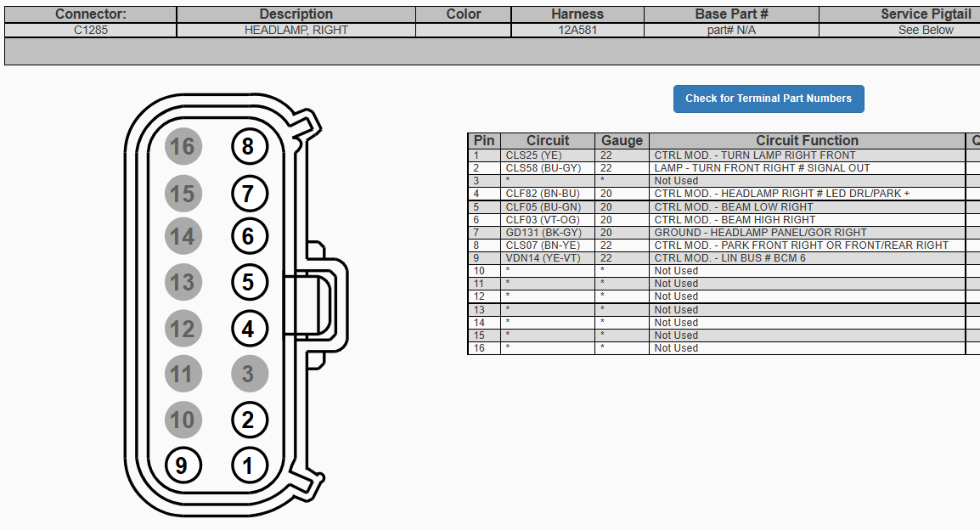This screenshot has width=980, height=530.
Task: Click the Gauge column header
Action: point(622,141)
